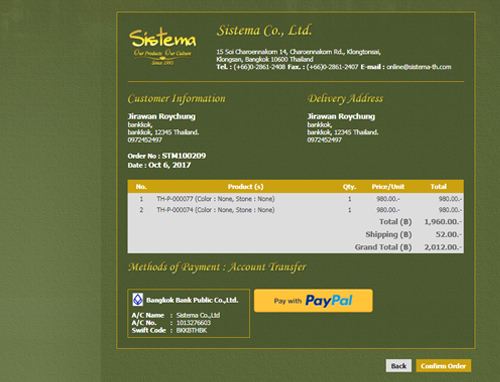Click the Bangkok Bank logo icon
Image resolution: width=500 pixels, height=382 pixels.
click(138, 300)
